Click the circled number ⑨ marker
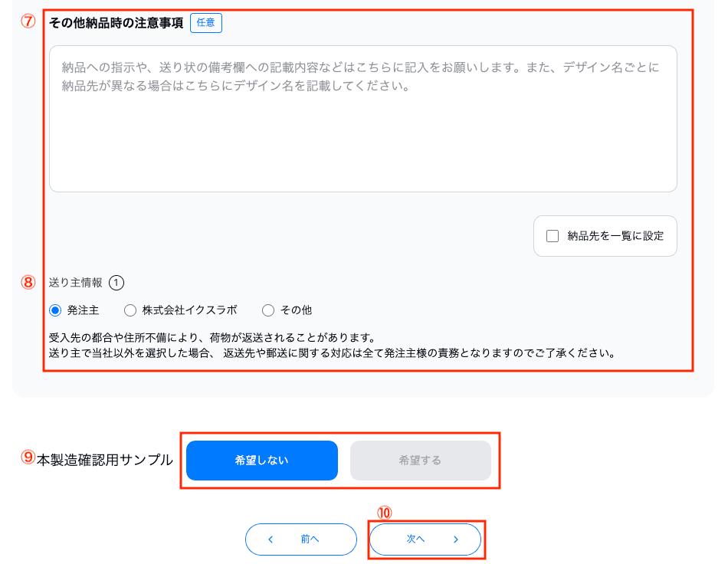 28,457
